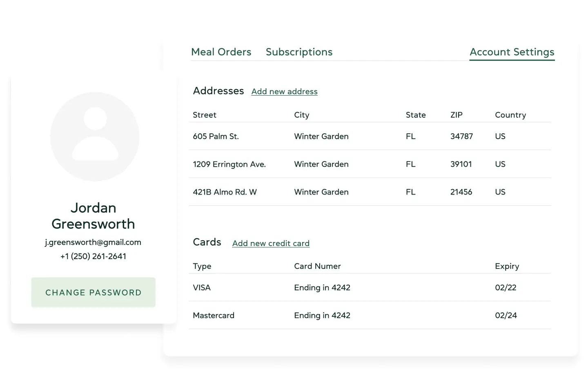Click the email j.greensworth@gmail.com
This screenshot has width=588, height=374.
(x=93, y=242)
